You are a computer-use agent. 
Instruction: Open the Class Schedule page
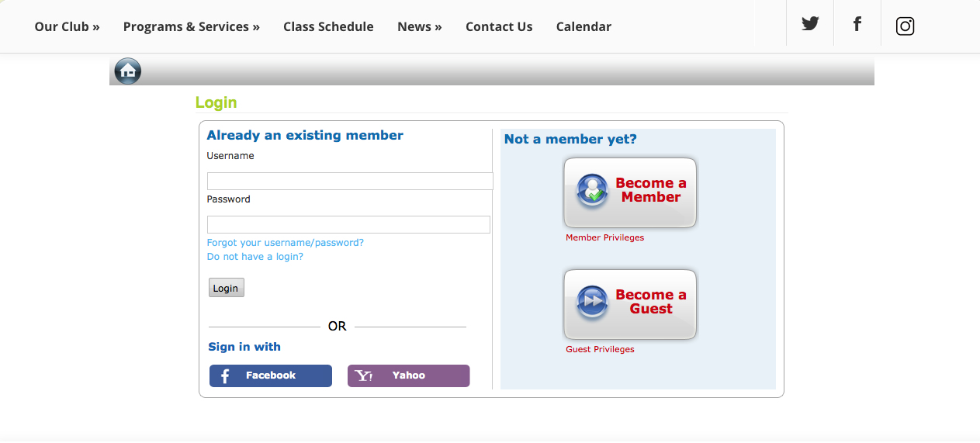click(x=328, y=26)
